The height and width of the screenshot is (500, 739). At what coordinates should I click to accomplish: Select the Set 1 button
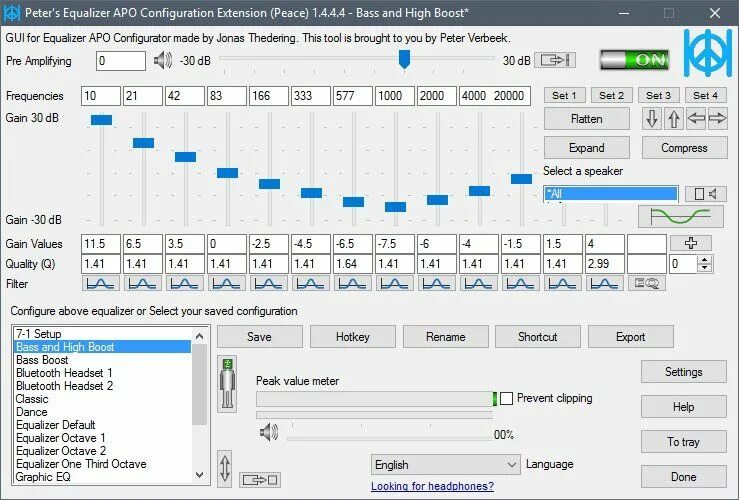pos(564,95)
